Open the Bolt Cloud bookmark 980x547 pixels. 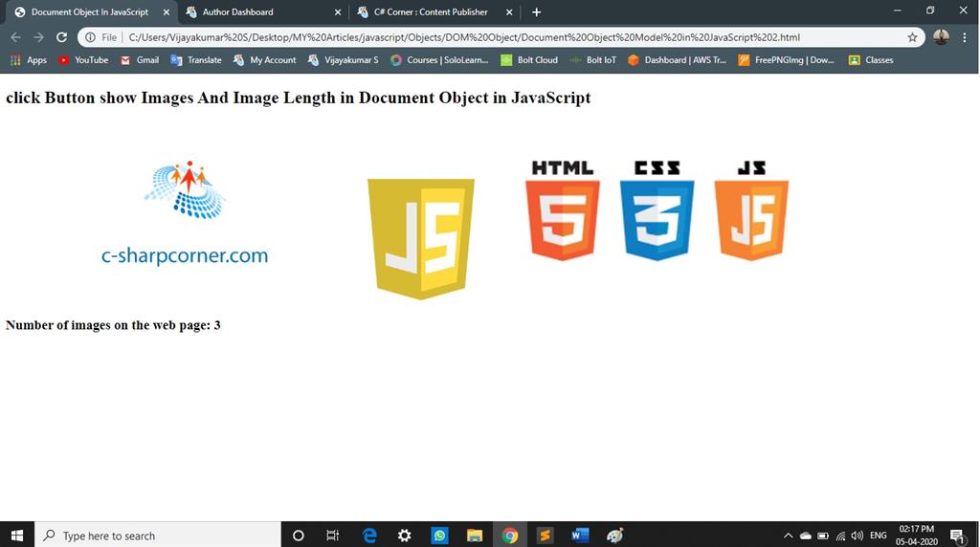529,60
